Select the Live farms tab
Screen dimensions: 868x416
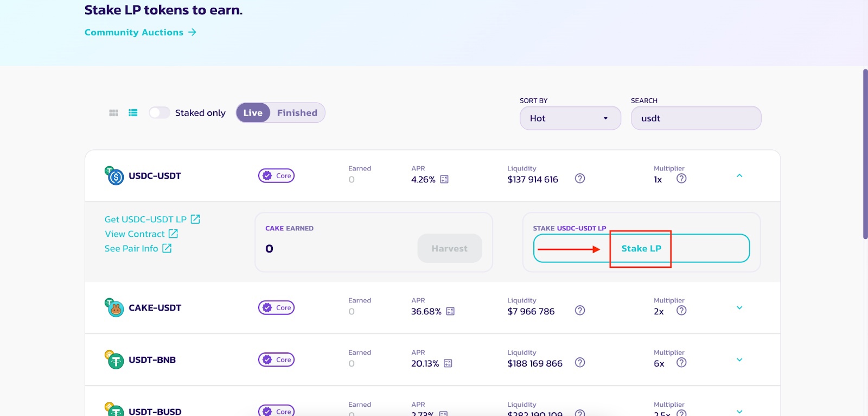point(253,113)
